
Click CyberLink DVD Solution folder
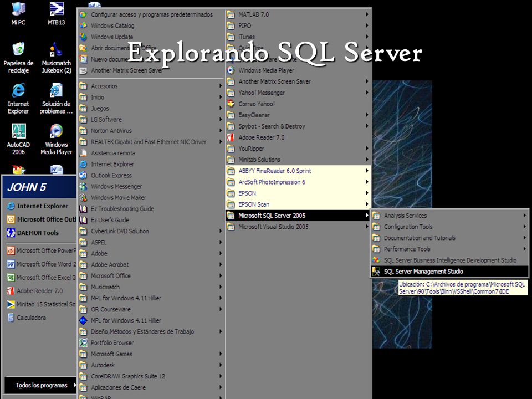151,232
